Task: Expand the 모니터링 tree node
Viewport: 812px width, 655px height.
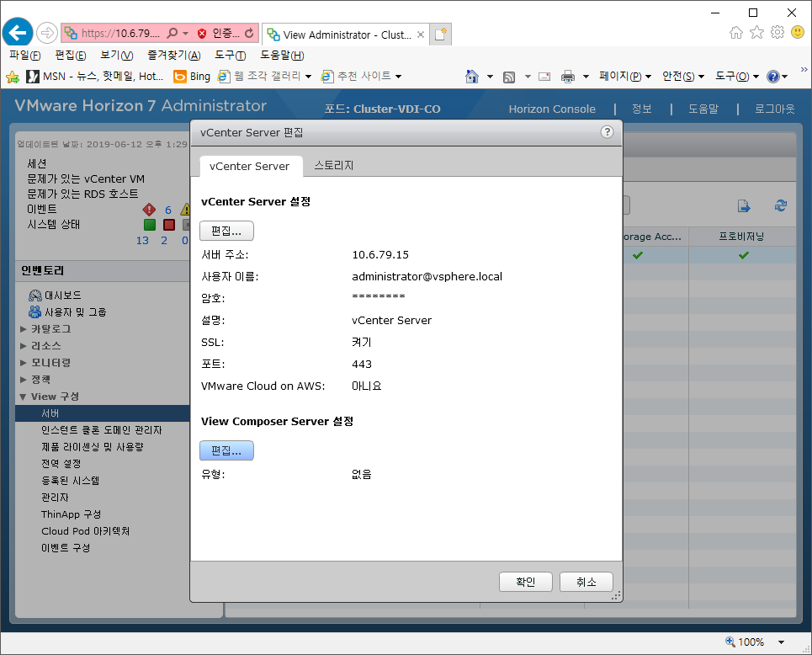Action: click(x=23, y=363)
